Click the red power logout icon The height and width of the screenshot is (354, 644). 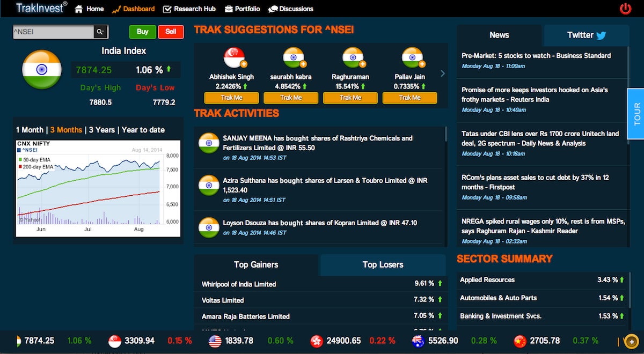(625, 9)
